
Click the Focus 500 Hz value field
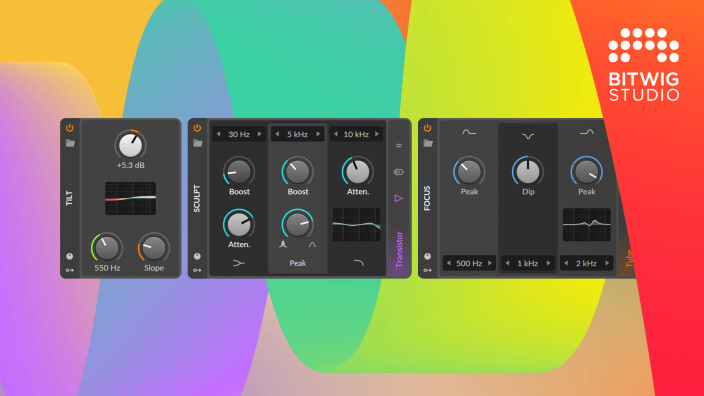pyautogui.click(x=469, y=263)
